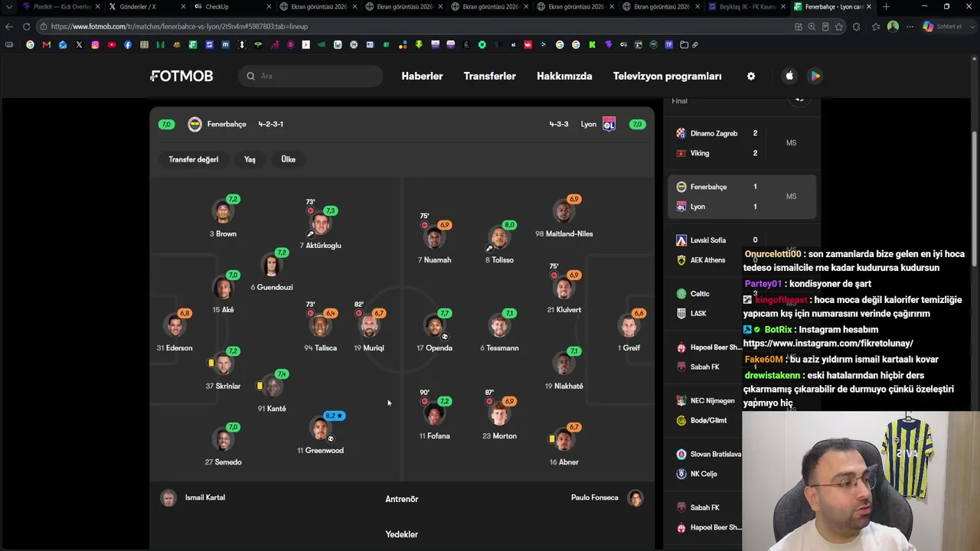
Task: Click the FotMob logo
Action: click(181, 76)
